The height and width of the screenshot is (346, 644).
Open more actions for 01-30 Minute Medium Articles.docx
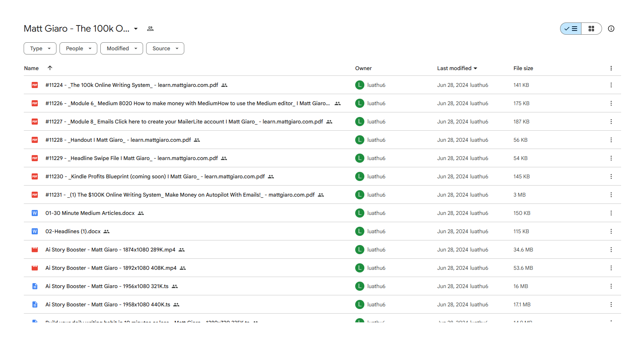coord(611,213)
